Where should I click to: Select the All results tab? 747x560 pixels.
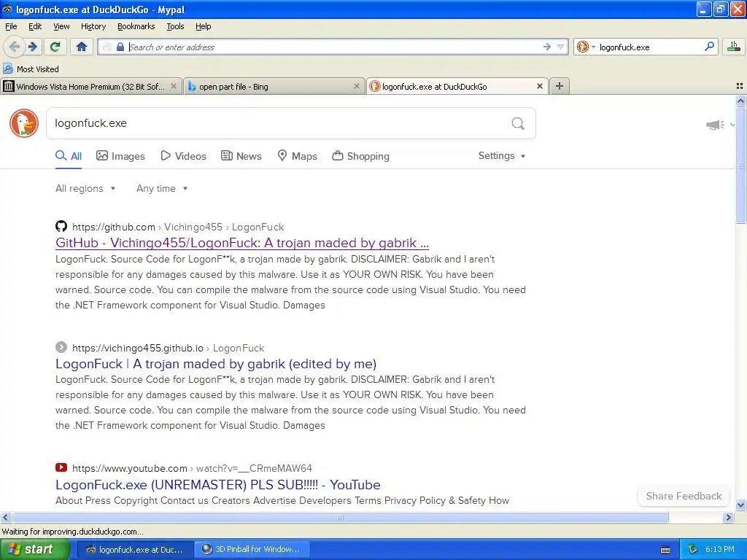click(x=69, y=156)
